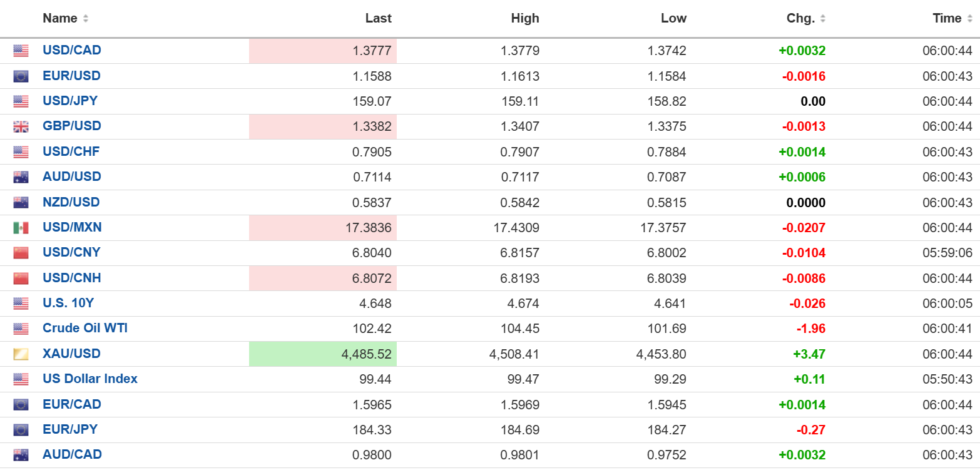The height and width of the screenshot is (470, 980).
Task: Open the USD/JPY pair link
Action: [x=70, y=101]
